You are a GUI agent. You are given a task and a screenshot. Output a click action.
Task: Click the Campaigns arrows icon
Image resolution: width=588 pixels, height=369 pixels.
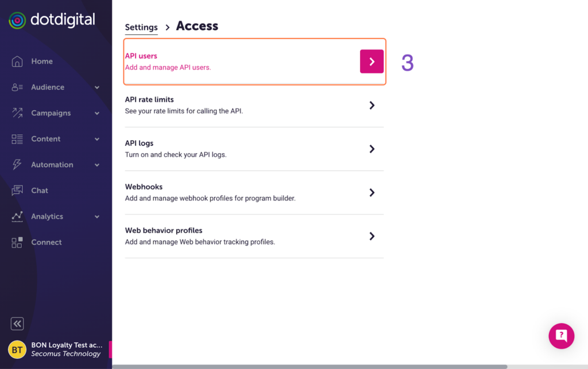pyautogui.click(x=17, y=113)
